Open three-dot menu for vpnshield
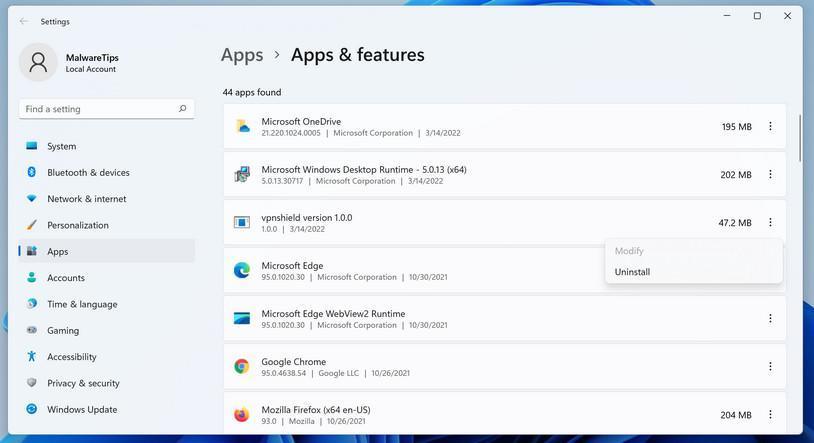The image size is (814, 443). point(770,222)
